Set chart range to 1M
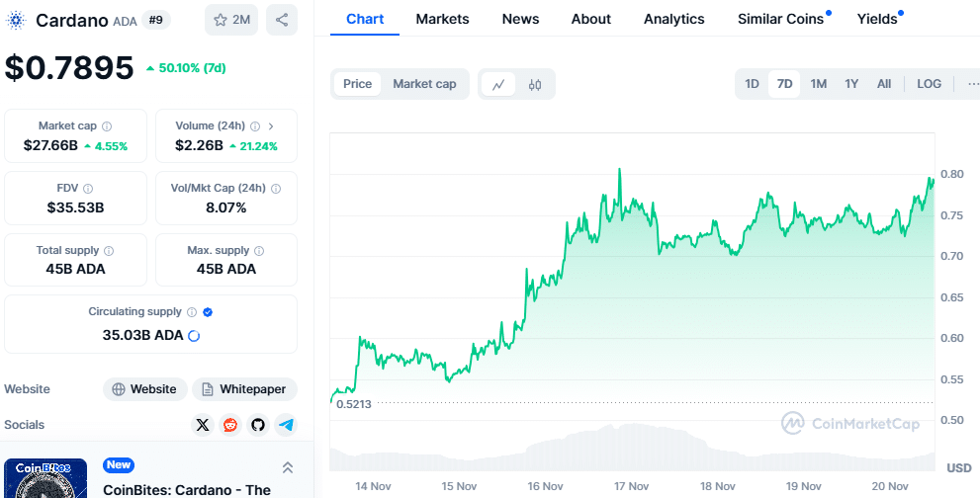This screenshot has height=498, width=980. click(x=819, y=84)
